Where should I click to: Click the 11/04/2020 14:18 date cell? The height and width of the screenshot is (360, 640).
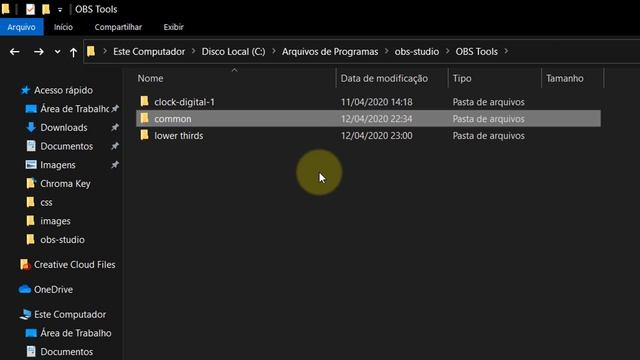(x=376, y=102)
